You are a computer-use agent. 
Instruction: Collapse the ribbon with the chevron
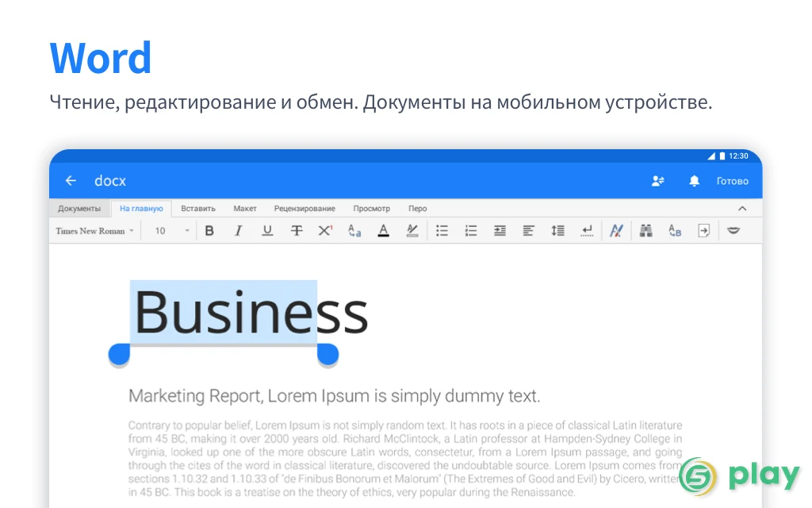(742, 209)
